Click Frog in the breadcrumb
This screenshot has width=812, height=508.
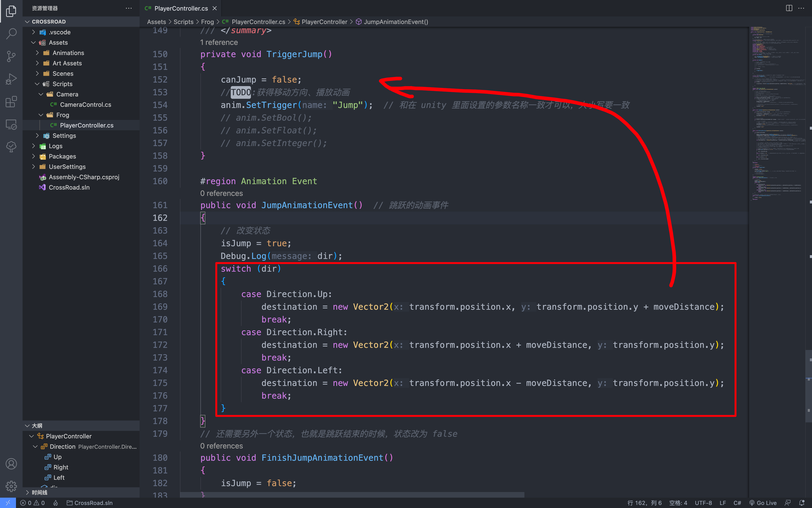pos(207,22)
